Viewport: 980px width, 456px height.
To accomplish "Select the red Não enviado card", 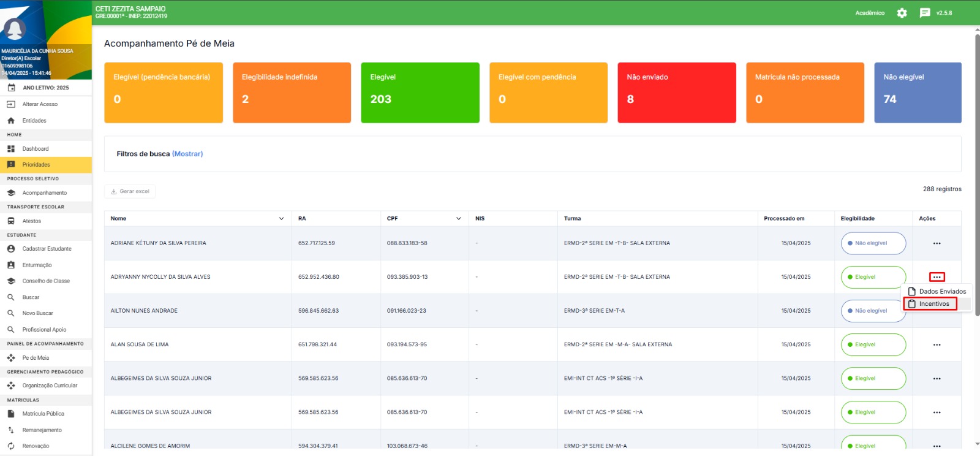I will click(x=676, y=93).
